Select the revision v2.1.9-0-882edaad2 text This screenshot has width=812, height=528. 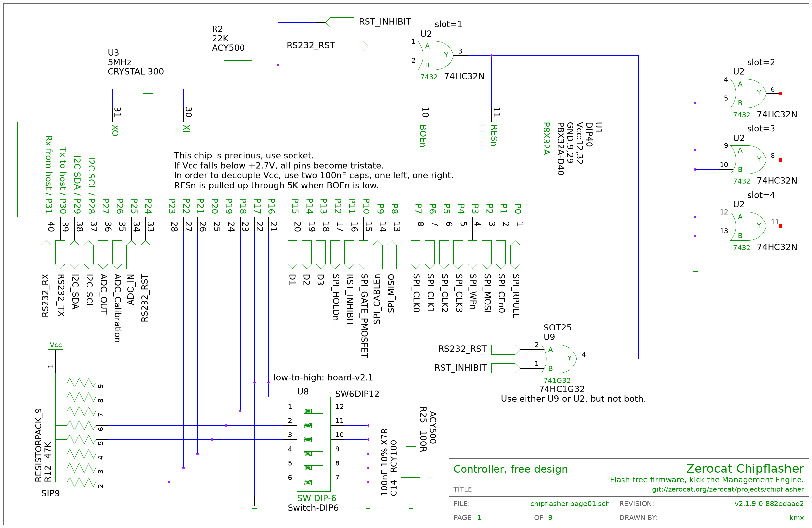coord(769,504)
